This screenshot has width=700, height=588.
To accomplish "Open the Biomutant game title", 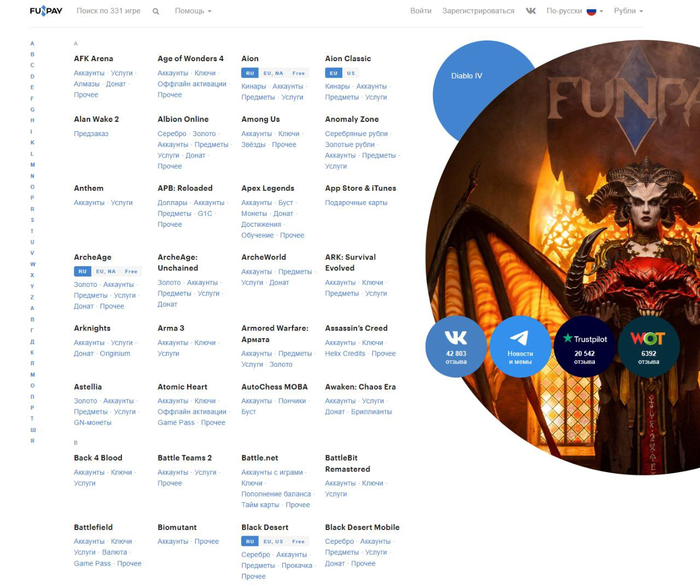I will click(x=177, y=527).
